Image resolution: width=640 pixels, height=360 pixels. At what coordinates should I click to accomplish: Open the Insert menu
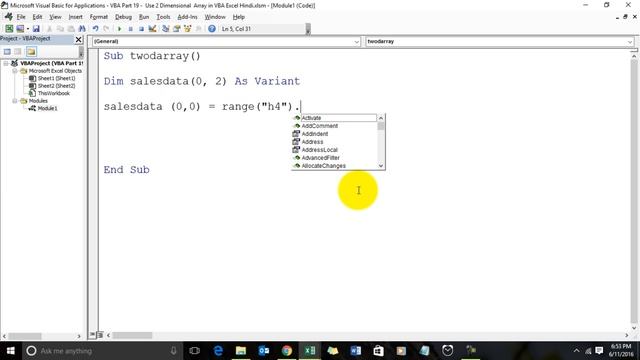(x=75, y=17)
